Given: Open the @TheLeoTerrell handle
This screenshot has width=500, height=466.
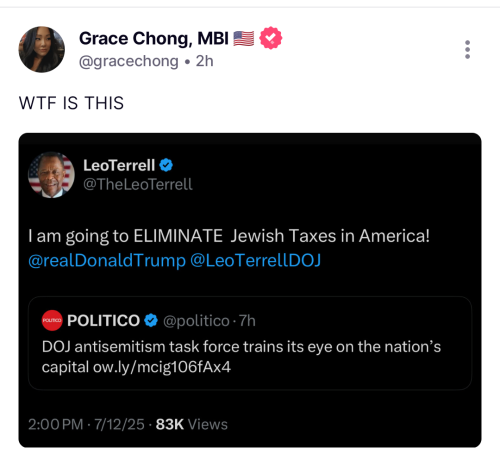Looking at the screenshot, I should pos(138,184).
